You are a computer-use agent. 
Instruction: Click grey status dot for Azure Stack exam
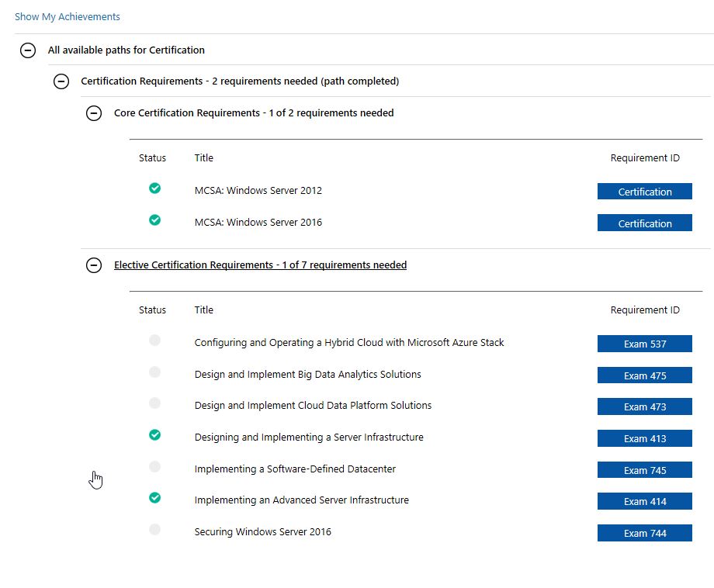[x=154, y=340]
